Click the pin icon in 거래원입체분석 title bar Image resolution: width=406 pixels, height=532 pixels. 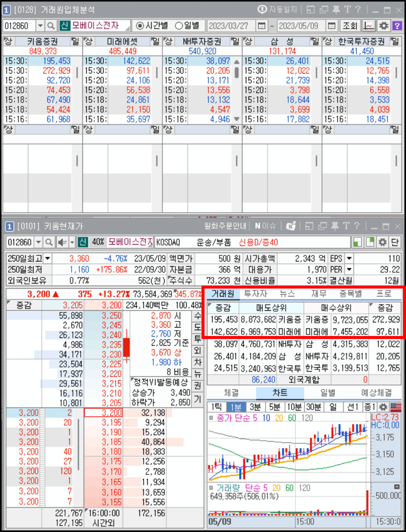click(336, 9)
